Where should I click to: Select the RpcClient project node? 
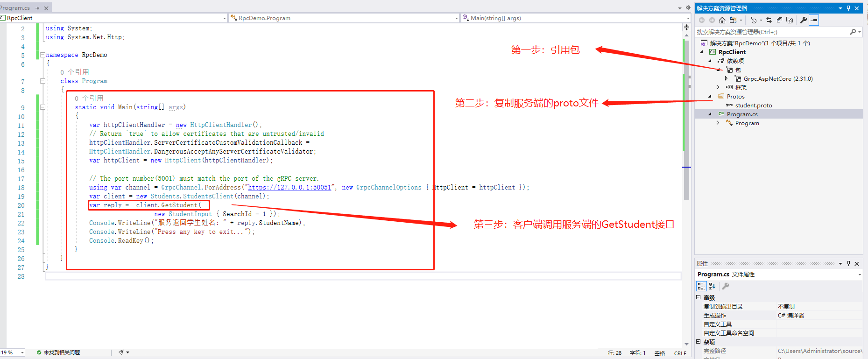[732, 52]
